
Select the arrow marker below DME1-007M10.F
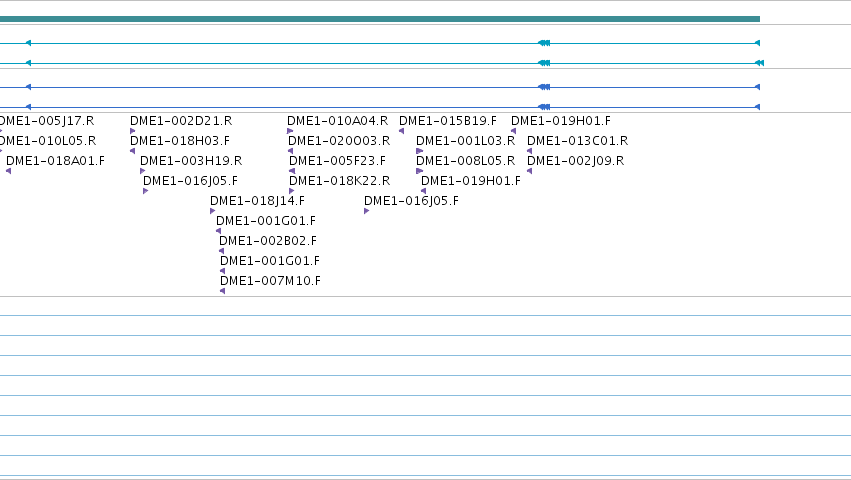223,291
